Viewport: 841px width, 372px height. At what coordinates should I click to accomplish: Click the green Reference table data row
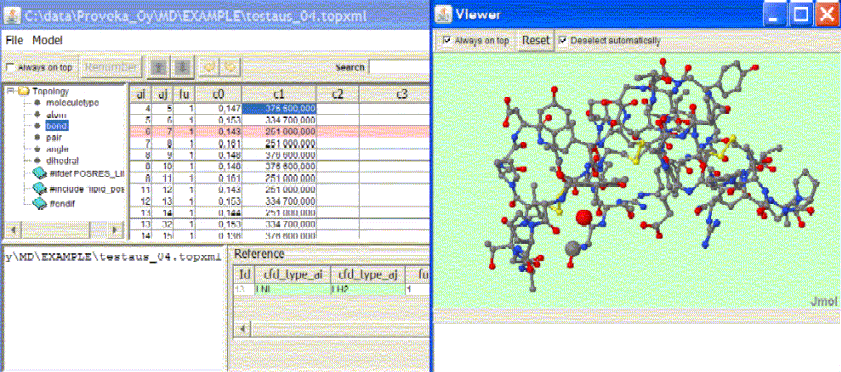(332, 289)
